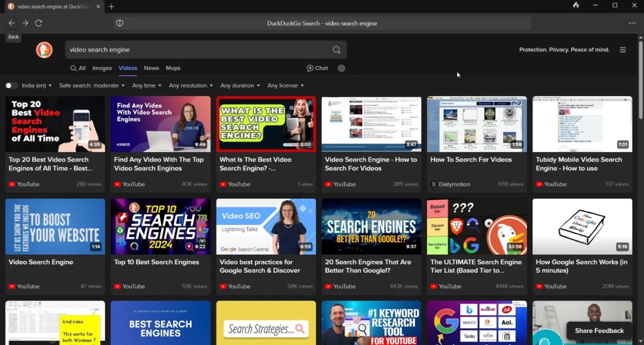
Task: Open the three-dot browser menu
Action: point(632,23)
